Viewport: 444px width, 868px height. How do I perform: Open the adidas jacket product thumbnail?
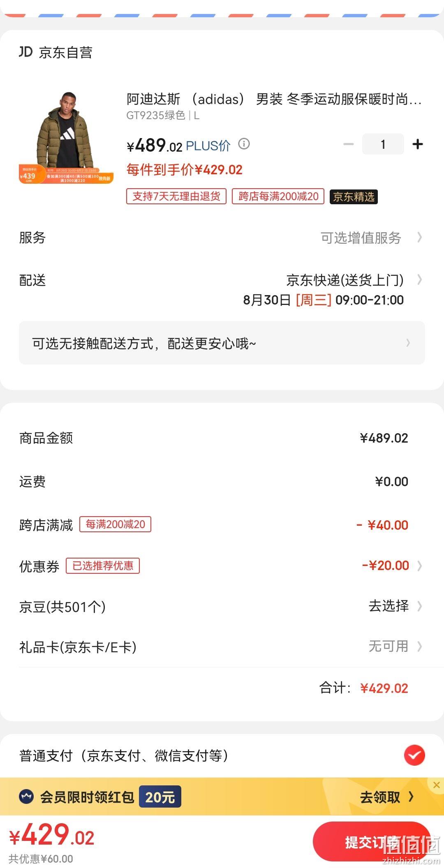[66, 138]
